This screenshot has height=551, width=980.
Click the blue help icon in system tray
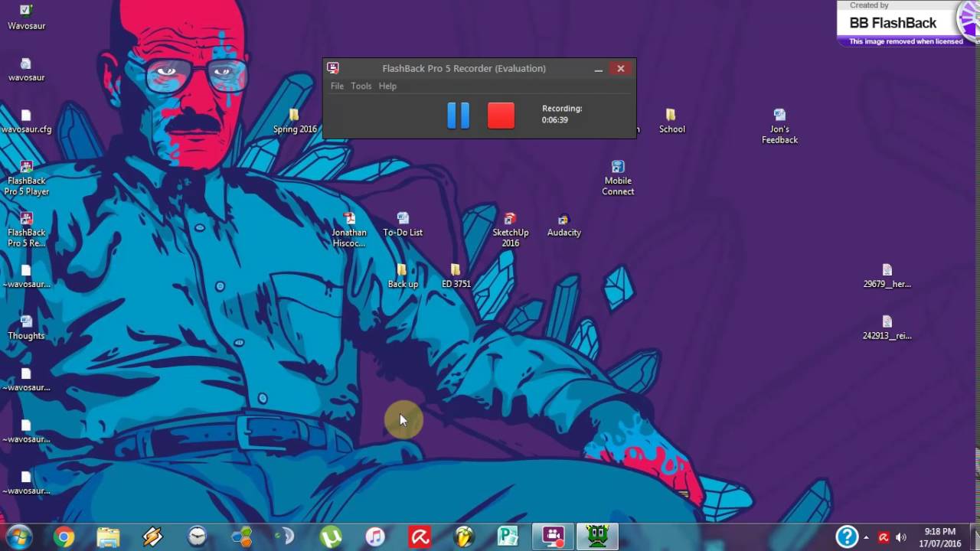click(x=846, y=536)
